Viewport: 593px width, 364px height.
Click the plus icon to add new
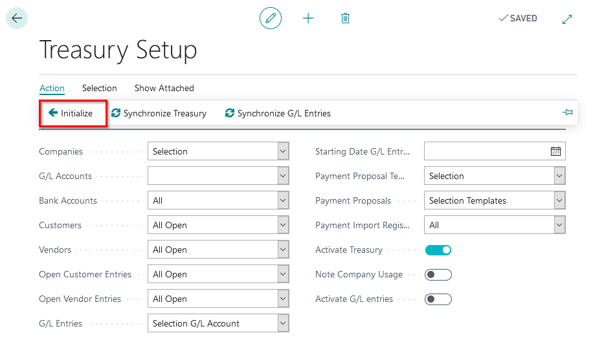308,18
